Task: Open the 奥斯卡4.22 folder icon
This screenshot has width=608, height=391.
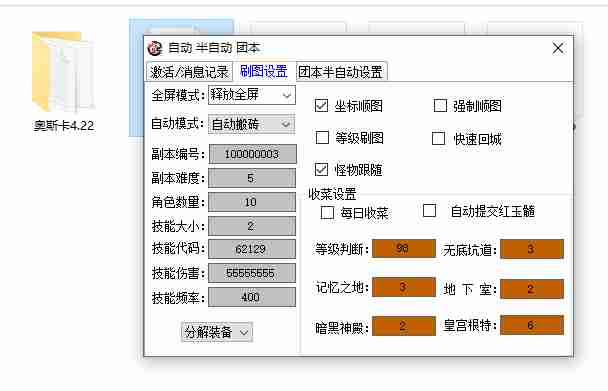Action: point(62,72)
